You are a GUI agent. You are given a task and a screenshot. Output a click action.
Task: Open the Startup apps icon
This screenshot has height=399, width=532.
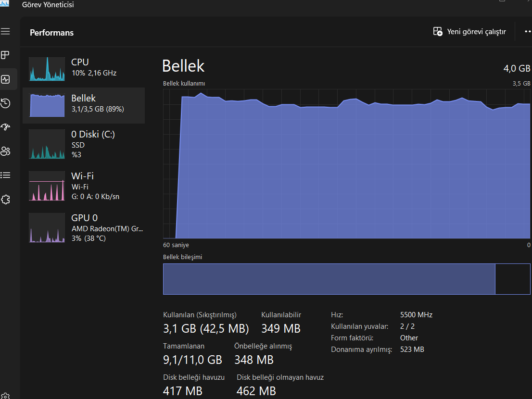pyautogui.click(x=5, y=127)
